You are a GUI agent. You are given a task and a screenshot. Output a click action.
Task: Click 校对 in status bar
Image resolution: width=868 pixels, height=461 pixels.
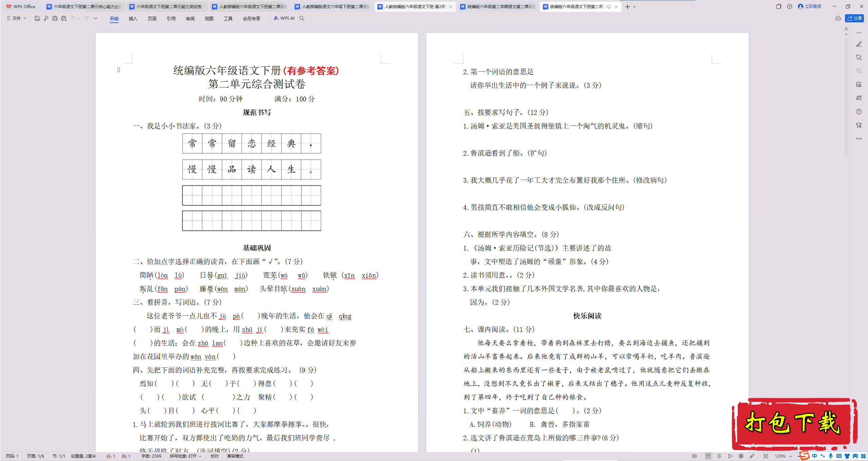tap(215, 456)
